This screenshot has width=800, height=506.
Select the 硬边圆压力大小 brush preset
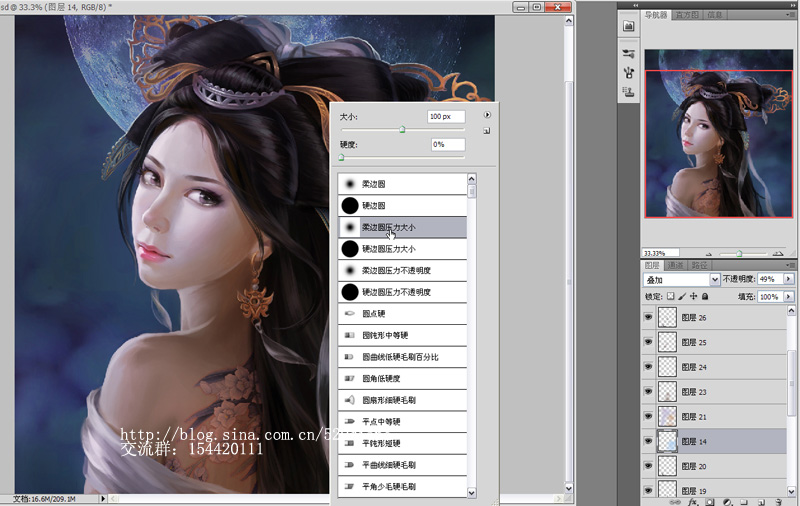402,249
